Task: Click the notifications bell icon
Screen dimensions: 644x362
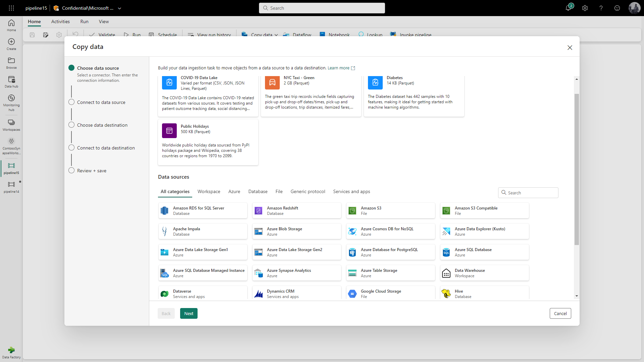Action: pos(568,8)
